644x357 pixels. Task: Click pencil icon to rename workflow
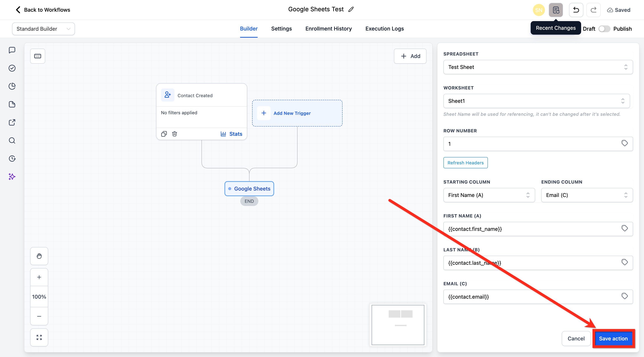[x=351, y=9]
